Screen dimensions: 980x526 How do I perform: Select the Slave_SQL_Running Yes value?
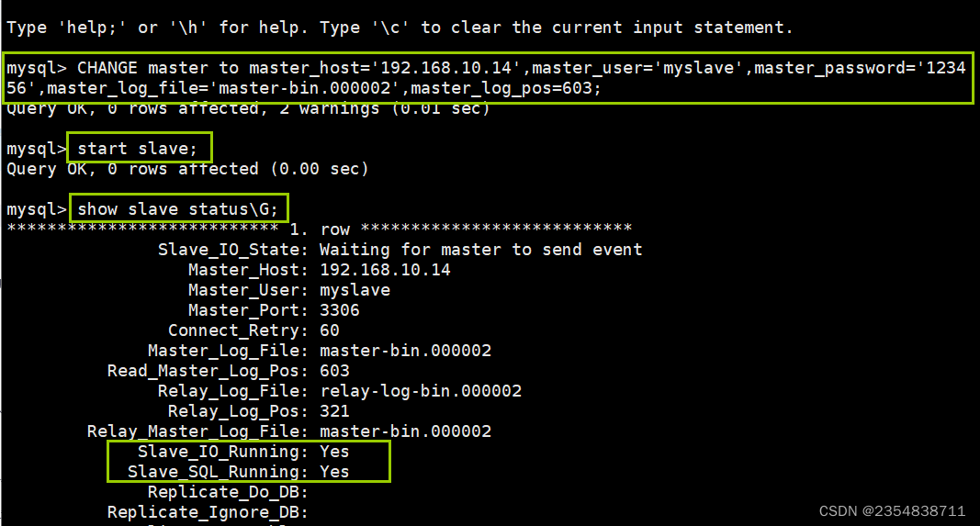[x=334, y=472]
